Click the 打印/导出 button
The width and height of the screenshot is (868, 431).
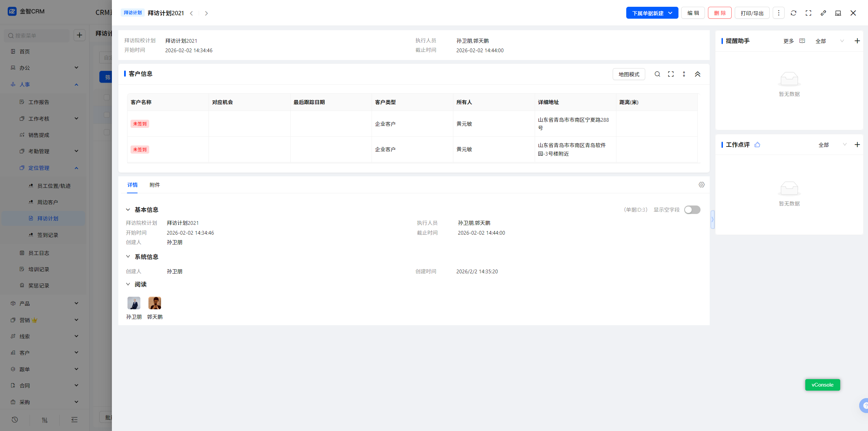(752, 13)
